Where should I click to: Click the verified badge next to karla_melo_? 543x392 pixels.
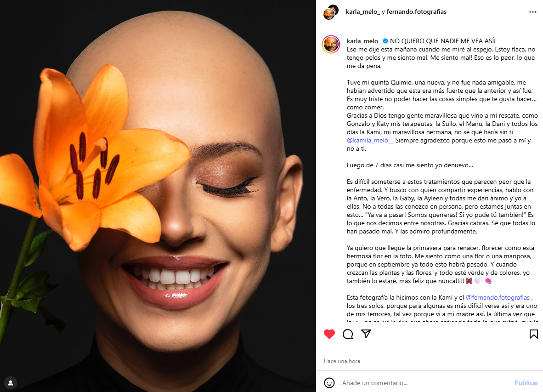pos(385,41)
